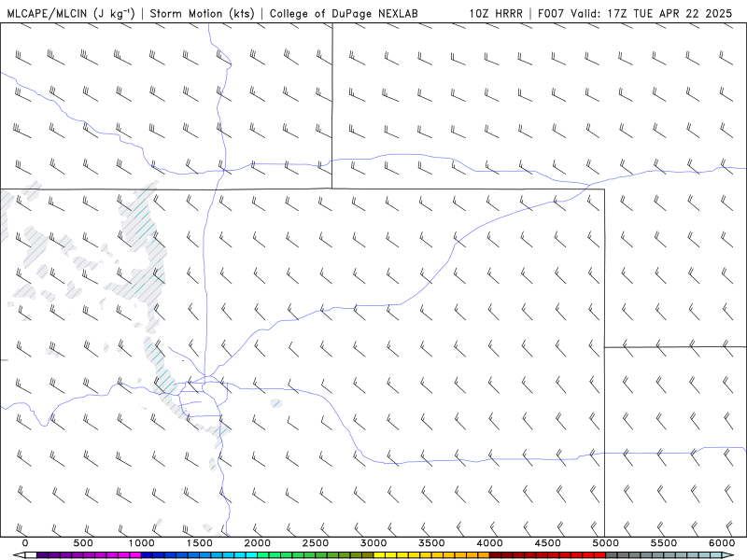Screen dimensions: 747x560
Task: Click the 6000 label on the color scale
Action: tap(722, 543)
